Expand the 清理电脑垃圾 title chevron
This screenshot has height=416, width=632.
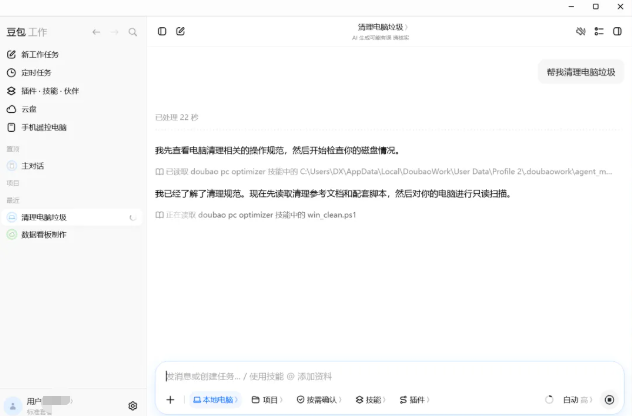[x=406, y=27]
